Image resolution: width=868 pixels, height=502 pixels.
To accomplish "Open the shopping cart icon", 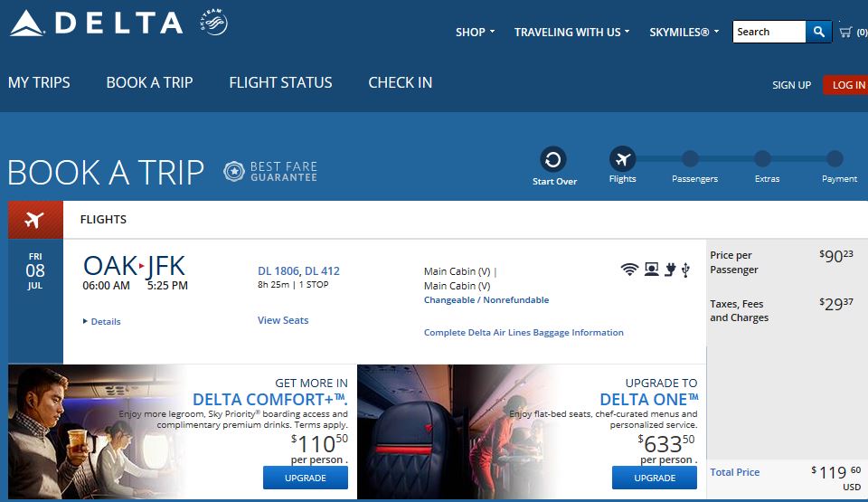I will coord(845,33).
